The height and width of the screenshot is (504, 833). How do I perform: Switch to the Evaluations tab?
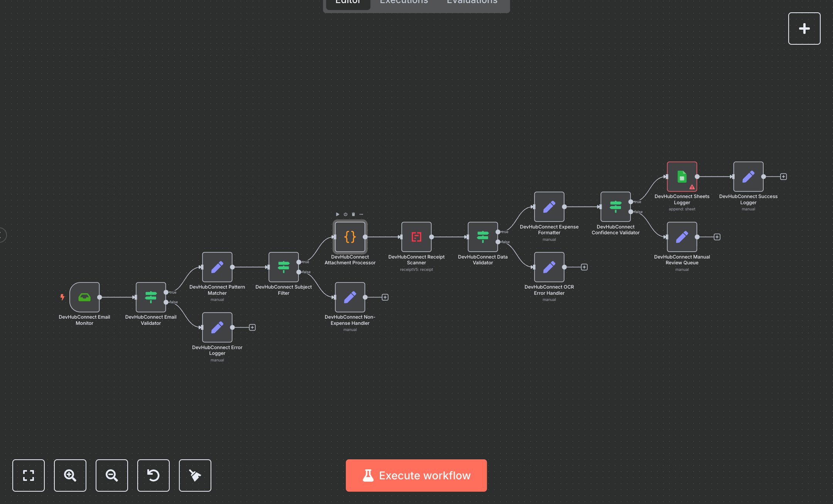point(472,2)
